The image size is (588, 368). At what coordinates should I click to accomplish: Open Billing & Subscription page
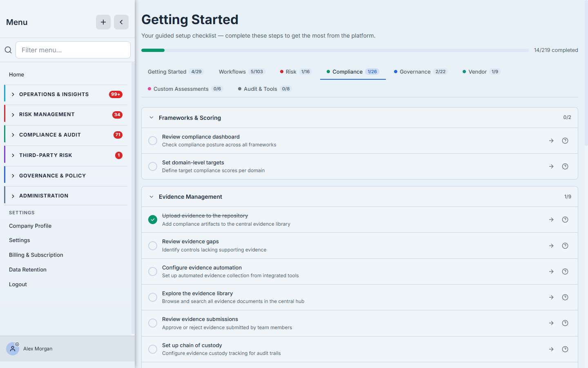point(36,255)
